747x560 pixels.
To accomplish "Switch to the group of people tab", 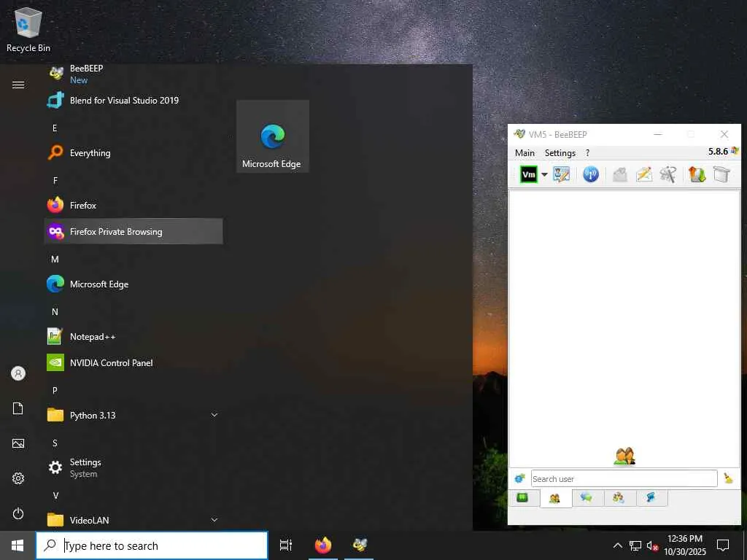I will click(x=619, y=498).
